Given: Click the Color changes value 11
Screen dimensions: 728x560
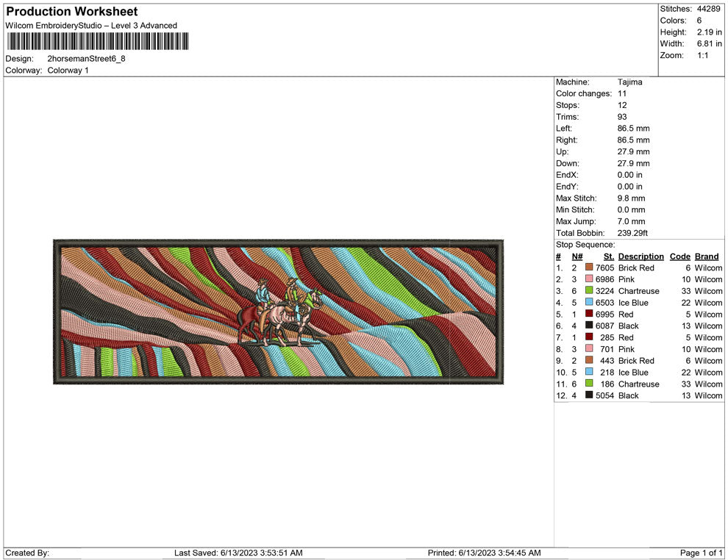Looking at the screenshot, I should pyautogui.click(x=622, y=93).
